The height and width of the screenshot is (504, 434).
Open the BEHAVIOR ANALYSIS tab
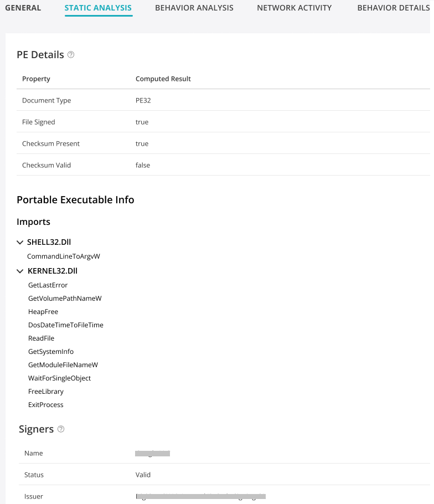194,8
